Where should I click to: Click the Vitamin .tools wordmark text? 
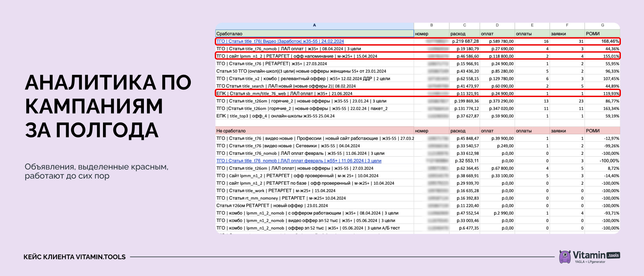[596, 255]
